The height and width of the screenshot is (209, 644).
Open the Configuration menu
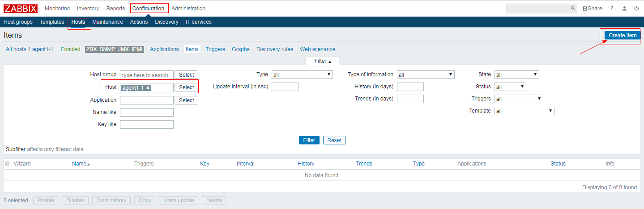point(148,9)
